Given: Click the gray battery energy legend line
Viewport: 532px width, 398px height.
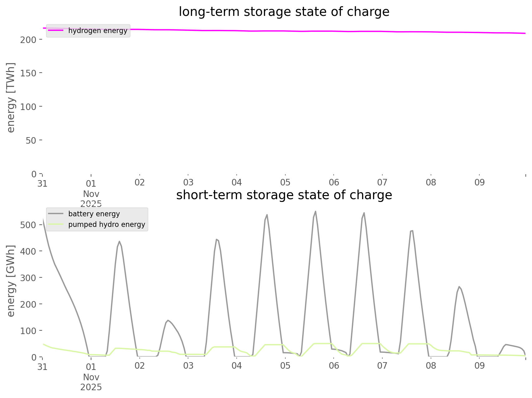Looking at the screenshot, I should [x=56, y=214].
